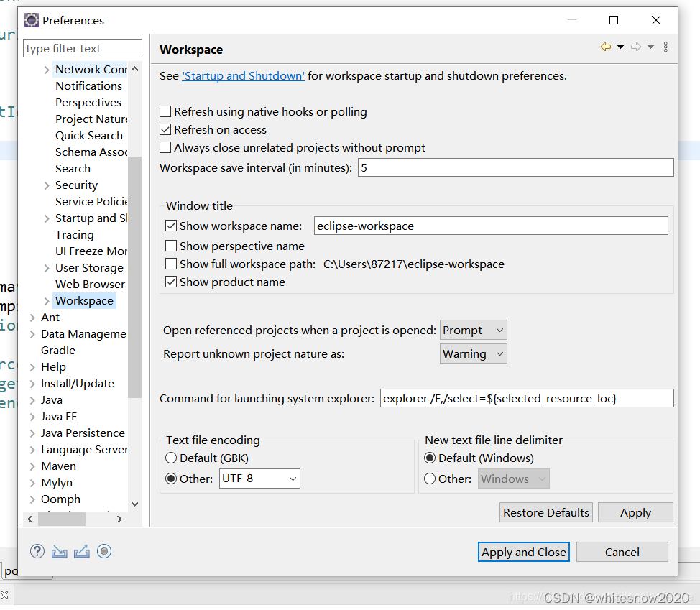Click Apply and Close
700x610 pixels.
(x=523, y=552)
